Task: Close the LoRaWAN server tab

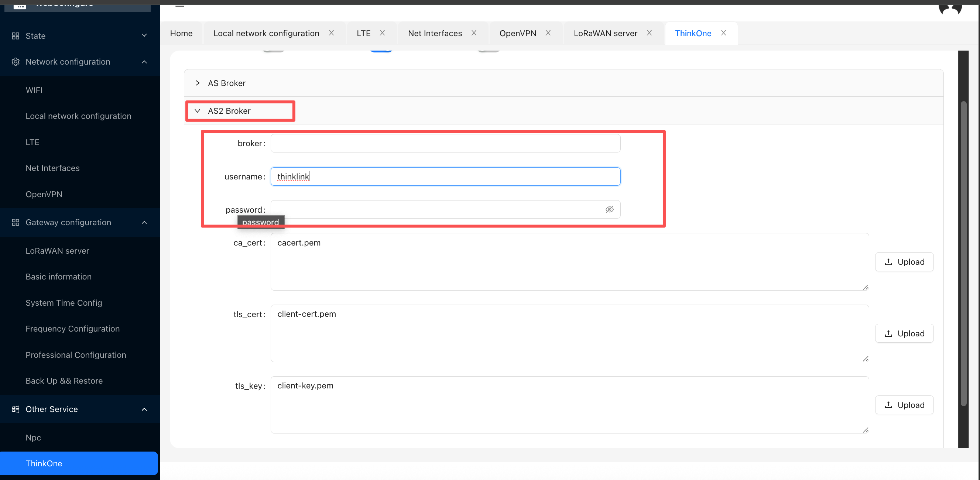Action: pyautogui.click(x=650, y=33)
